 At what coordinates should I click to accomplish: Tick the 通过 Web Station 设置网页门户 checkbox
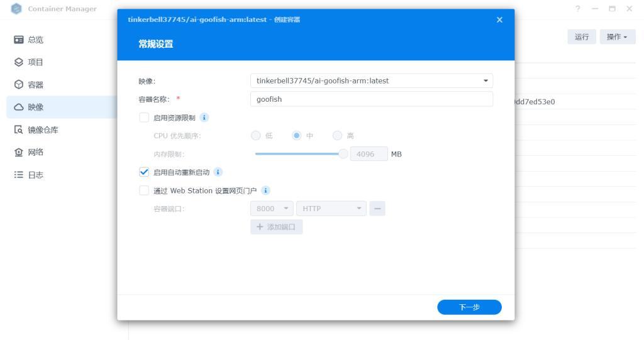(144, 190)
